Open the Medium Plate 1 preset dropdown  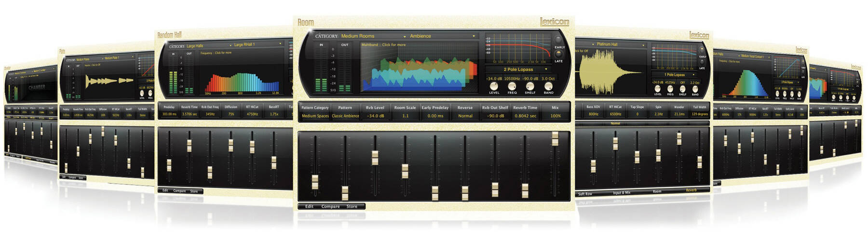point(120,58)
